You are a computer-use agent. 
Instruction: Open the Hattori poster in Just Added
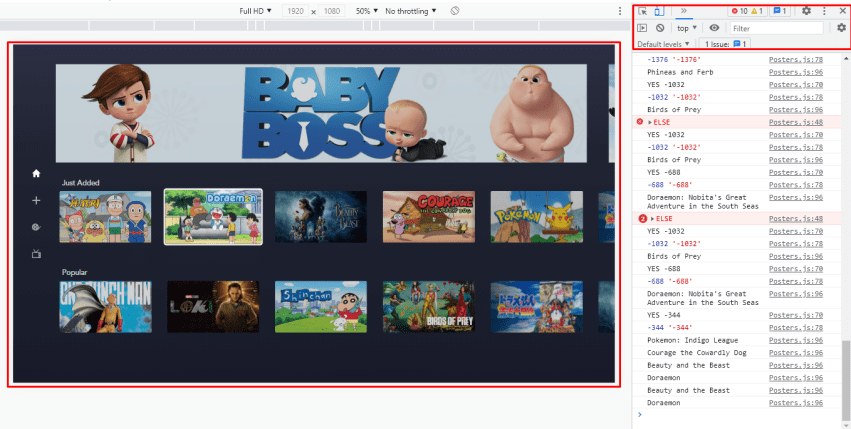105,217
